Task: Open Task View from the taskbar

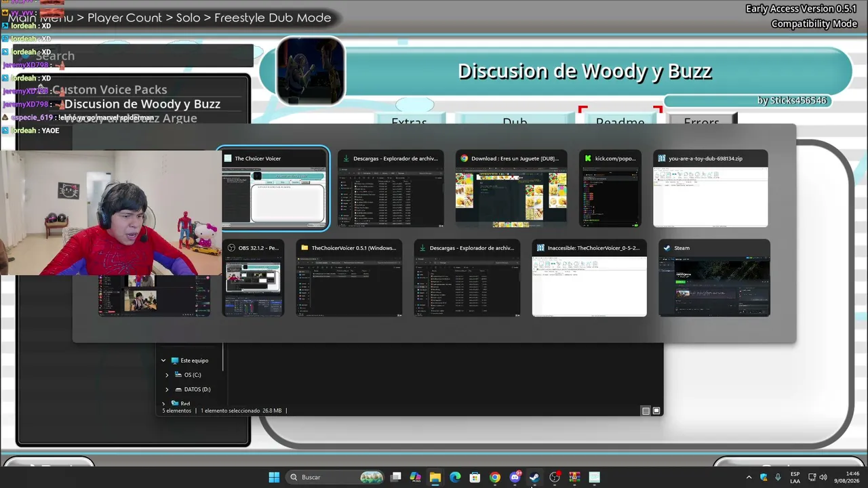Action: 396,477
